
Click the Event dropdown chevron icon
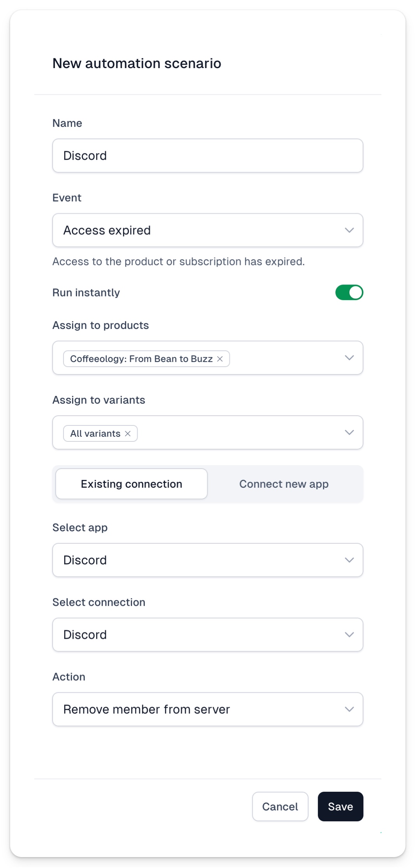pyautogui.click(x=349, y=230)
